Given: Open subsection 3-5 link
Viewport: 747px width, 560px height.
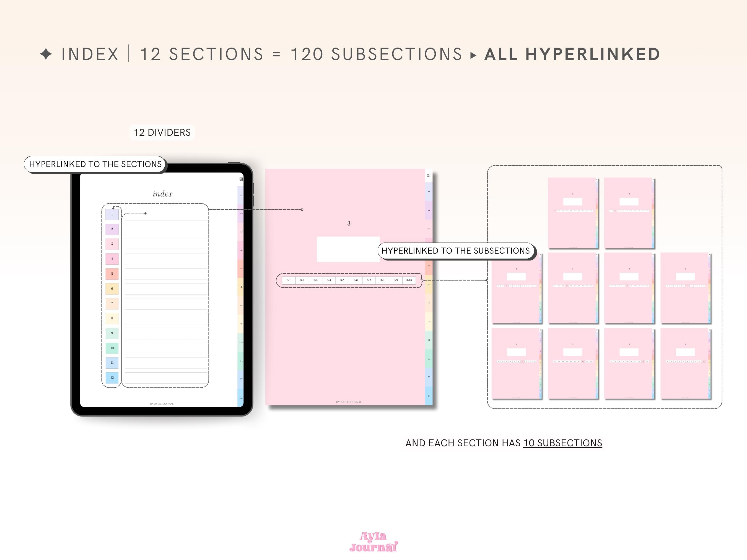Looking at the screenshot, I should (342, 280).
